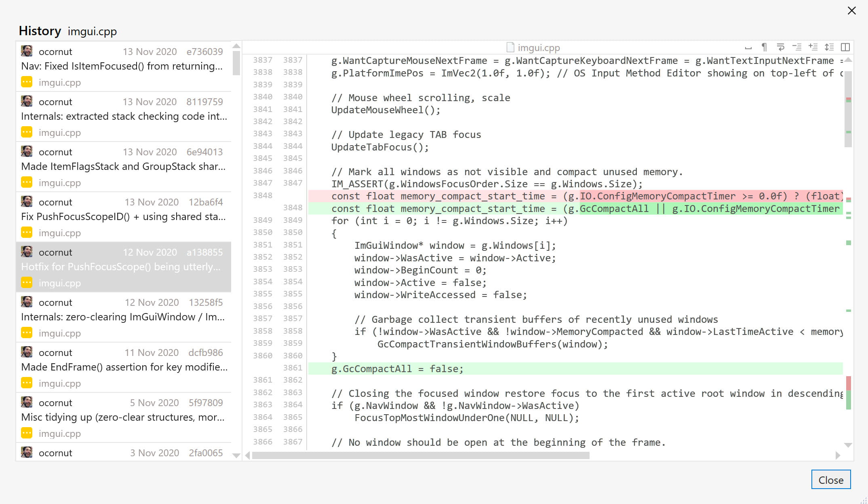Select commit 13258f5 zero-clearing ImGuiWindow
868x504 pixels.
point(123,317)
